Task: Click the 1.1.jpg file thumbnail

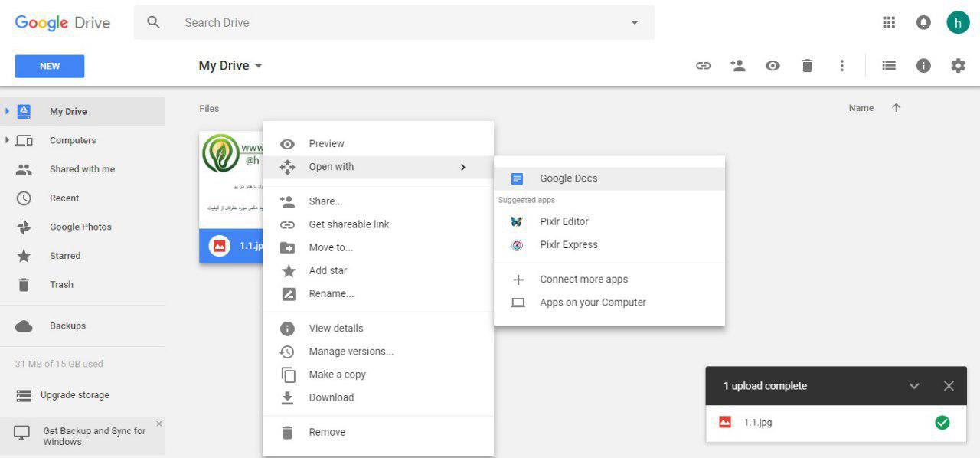Action: point(230,198)
